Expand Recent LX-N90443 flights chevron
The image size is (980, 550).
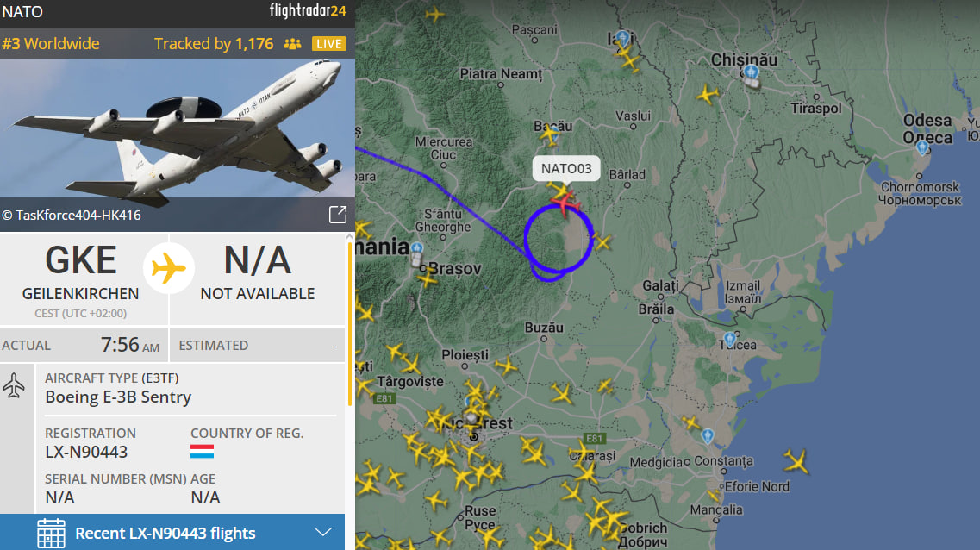coord(323,533)
